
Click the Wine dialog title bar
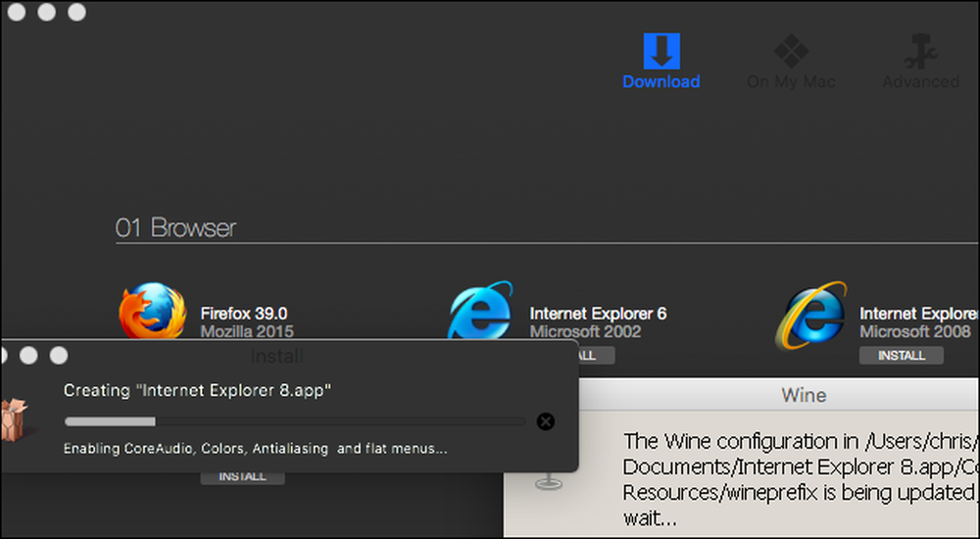coord(779,395)
